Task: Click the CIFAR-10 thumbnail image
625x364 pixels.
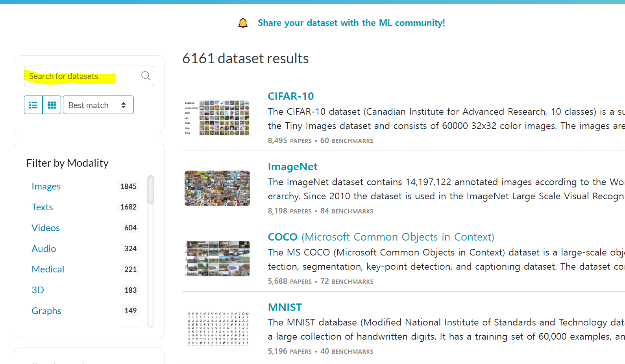Action: click(x=217, y=118)
